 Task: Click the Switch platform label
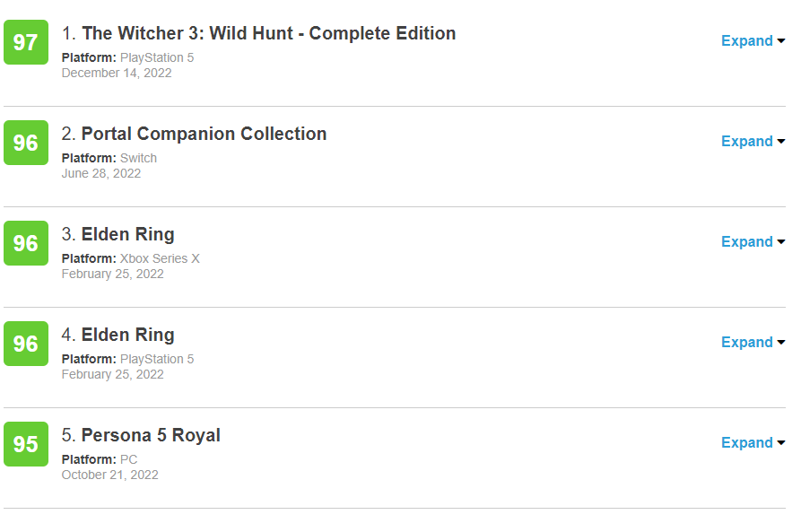point(138,158)
